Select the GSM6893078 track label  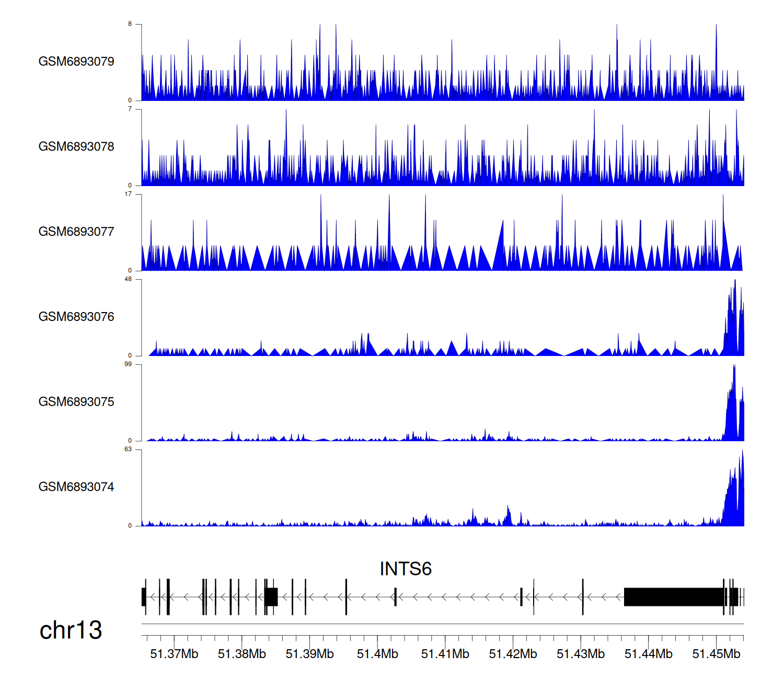pos(76,147)
